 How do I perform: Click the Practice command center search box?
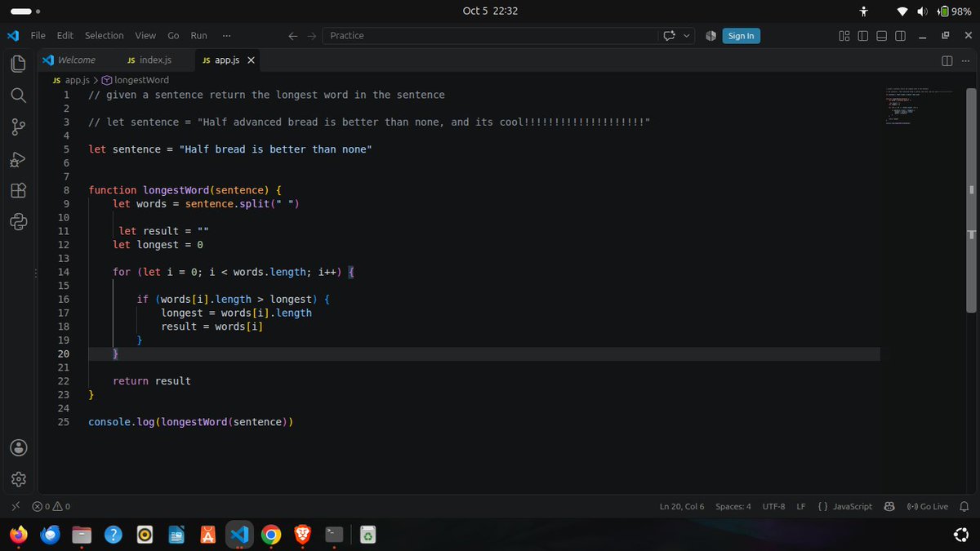click(x=489, y=35)
